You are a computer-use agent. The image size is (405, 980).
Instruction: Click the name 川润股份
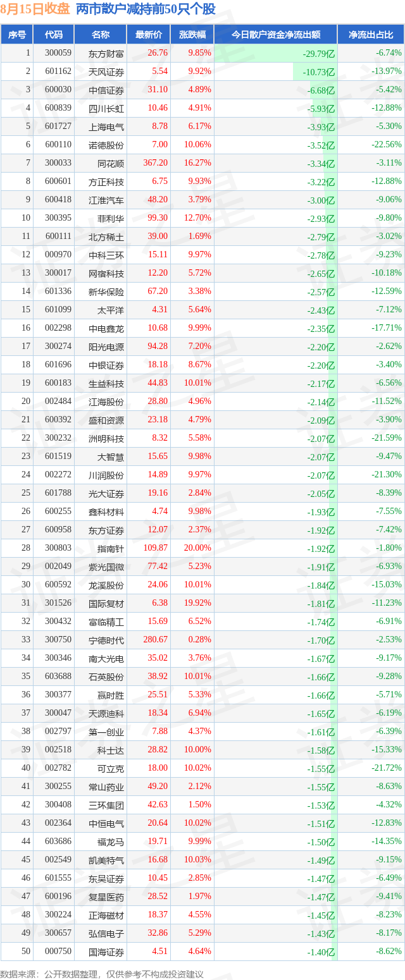(106, 475)
